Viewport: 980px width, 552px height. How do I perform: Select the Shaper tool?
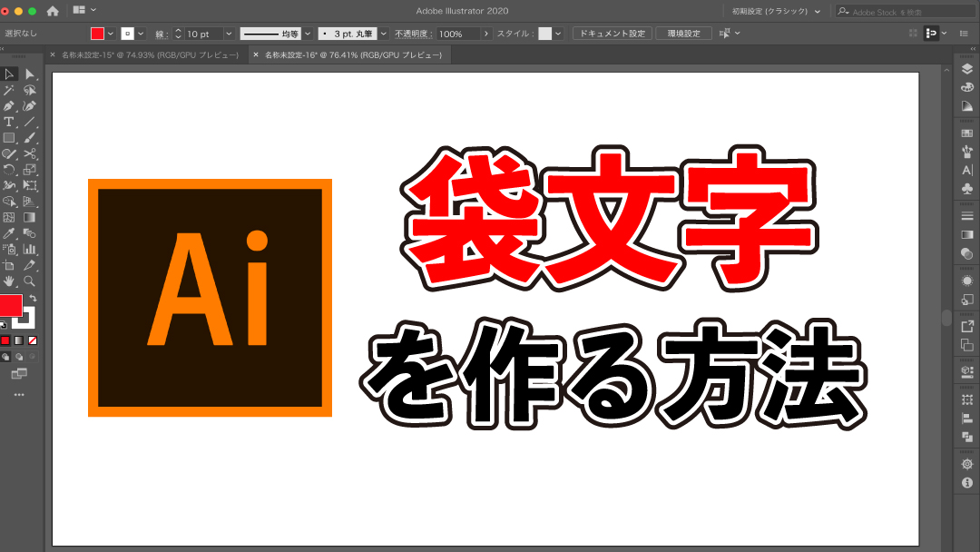9,153
